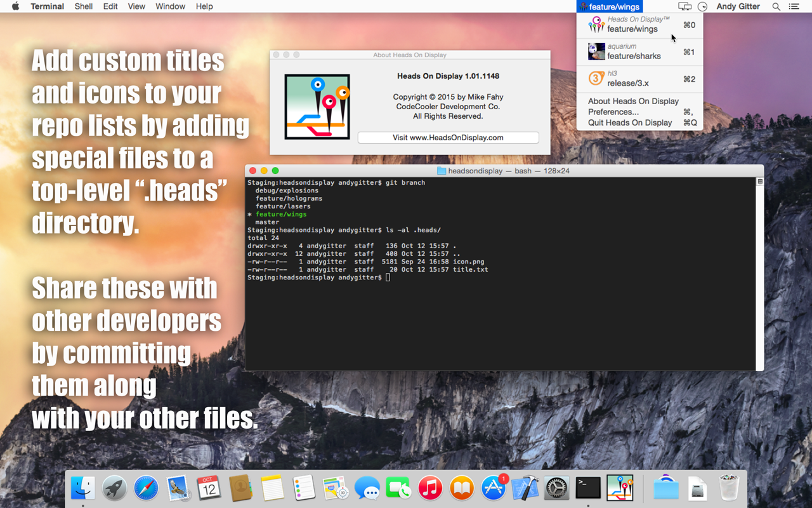Click Terminal icon in the Dock
The height and width of the screenshot is (508, 812).
point(588,488)
